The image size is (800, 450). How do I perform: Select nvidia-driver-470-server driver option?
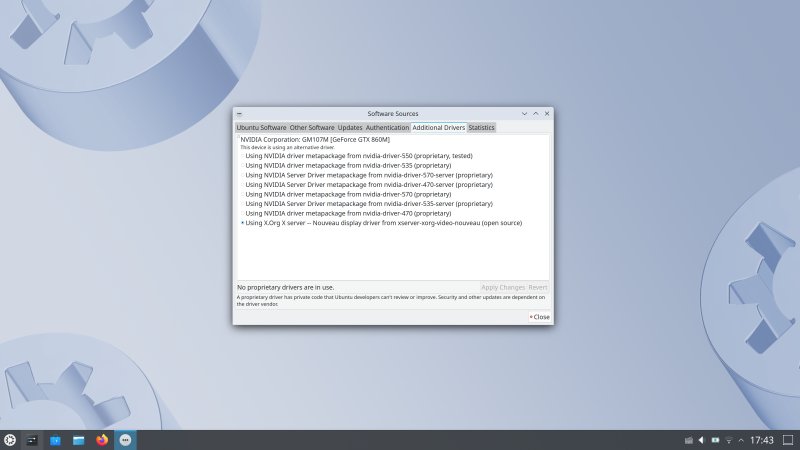click(367, 185)
